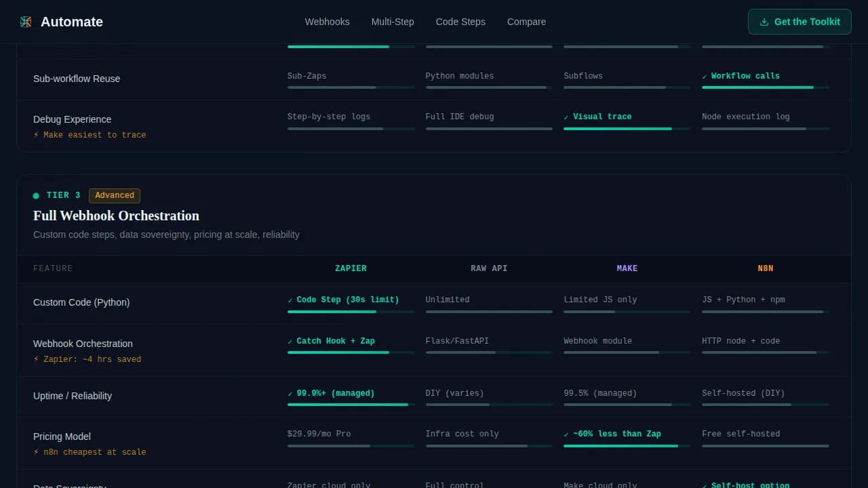Click the Full Webhook Orchestration heading

click(116, 216)
